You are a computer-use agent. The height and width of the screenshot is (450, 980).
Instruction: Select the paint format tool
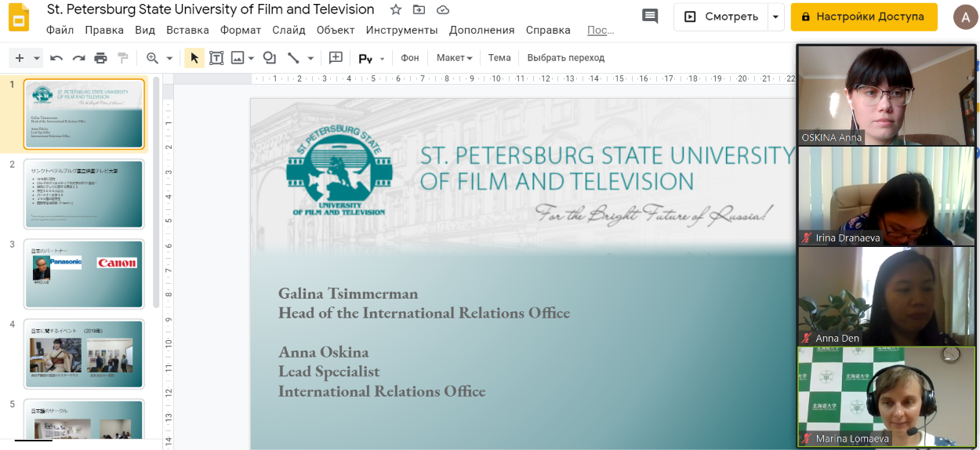point(122,58)
